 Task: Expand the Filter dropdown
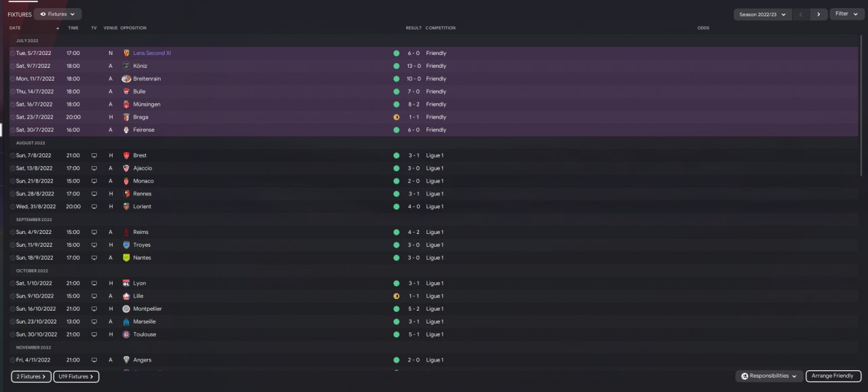pos(847,14)
